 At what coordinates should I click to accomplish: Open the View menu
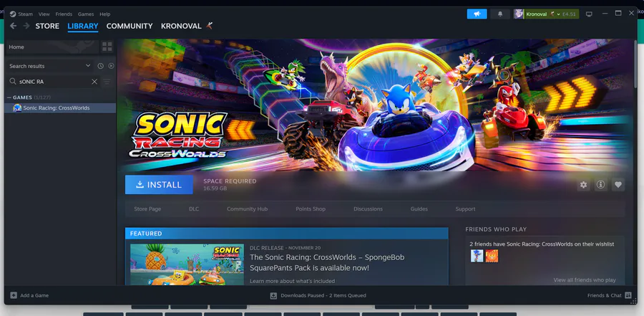tap(44, 14)
